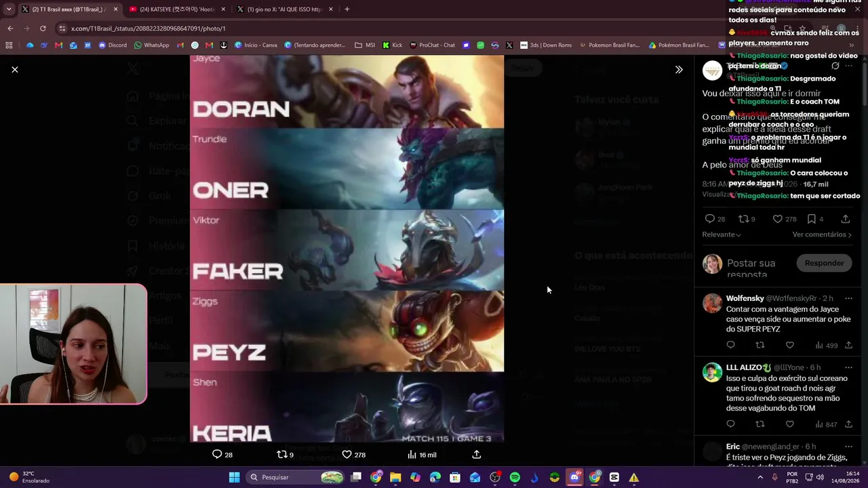Open the Windows Start menu
Screen dimensions: 868x488
click(234, 477)
